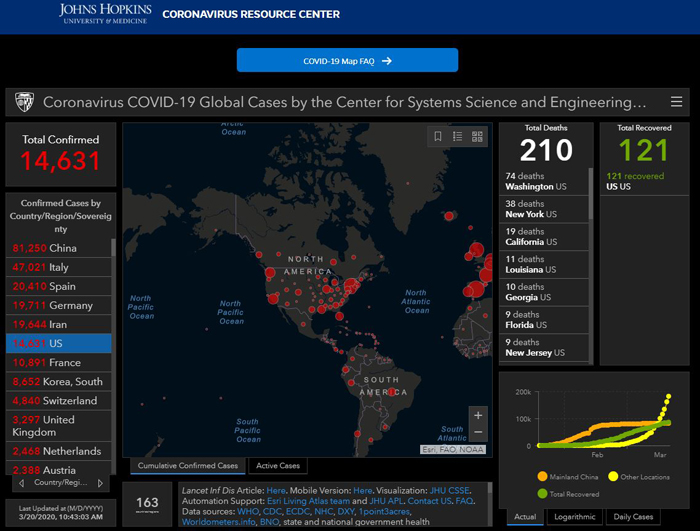The image size is (700, 531).
Task: Open Esri Living Atlas team link
Action: [308, 501]
